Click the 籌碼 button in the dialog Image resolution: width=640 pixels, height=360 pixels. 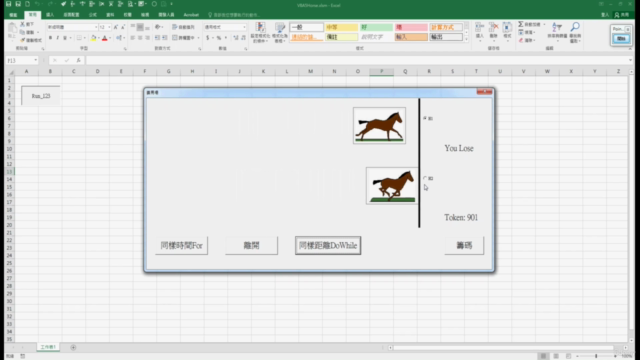tap(464, 245)
